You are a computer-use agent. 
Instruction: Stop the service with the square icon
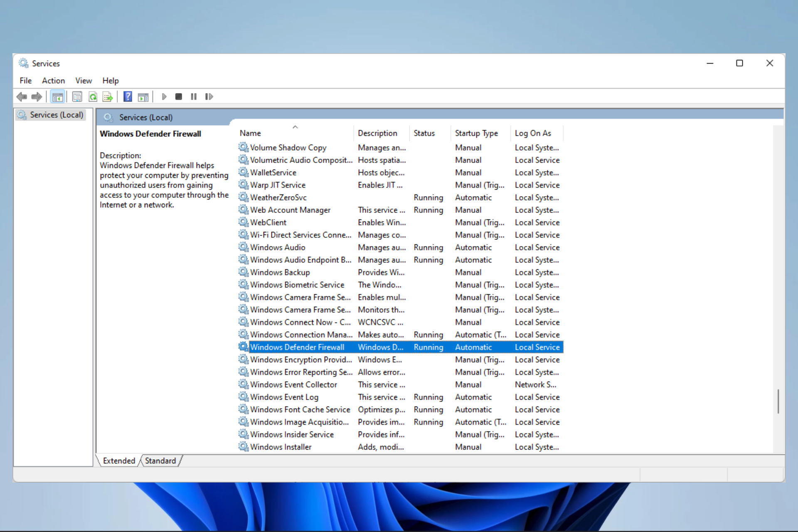pos(179,97)
